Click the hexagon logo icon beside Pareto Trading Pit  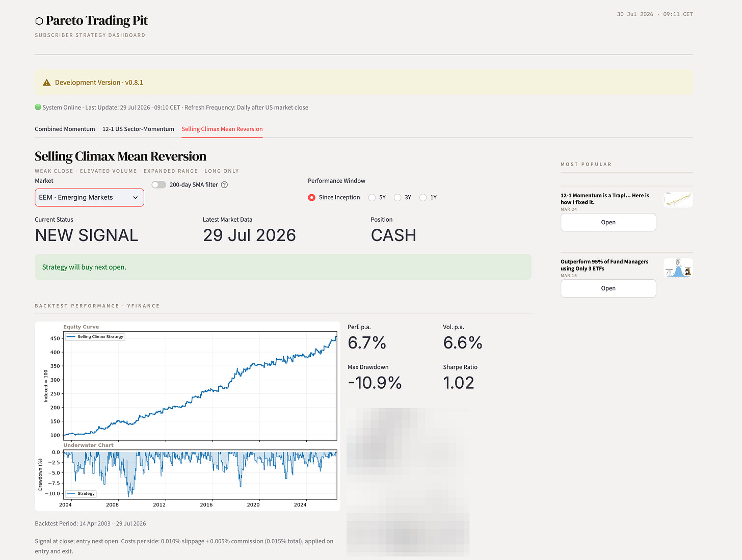point(39,21)
